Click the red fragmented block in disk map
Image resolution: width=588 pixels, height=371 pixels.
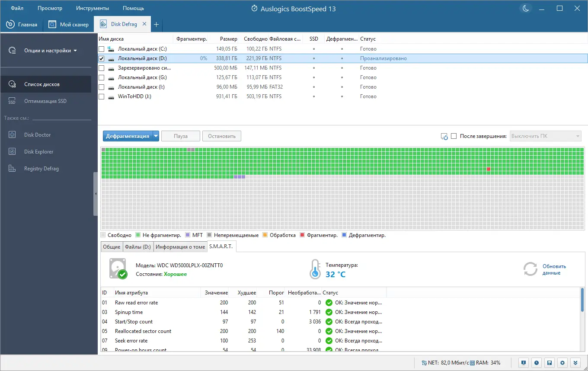(489, 169)
